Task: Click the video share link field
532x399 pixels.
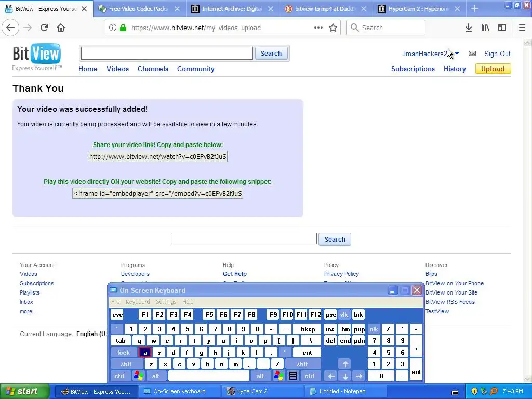Action: click(158, 157)
